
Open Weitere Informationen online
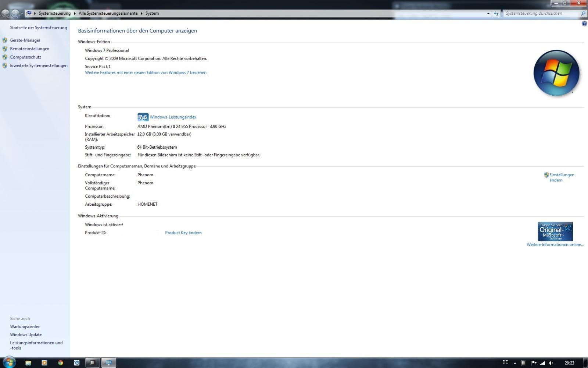(555, 245)
